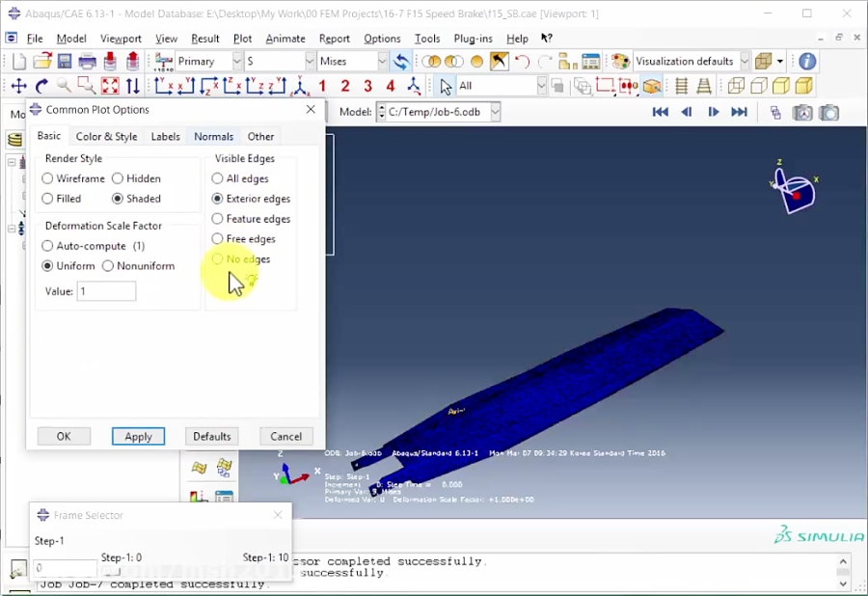
Task: Enable the Exterior edges radio button
Action: 218,199
